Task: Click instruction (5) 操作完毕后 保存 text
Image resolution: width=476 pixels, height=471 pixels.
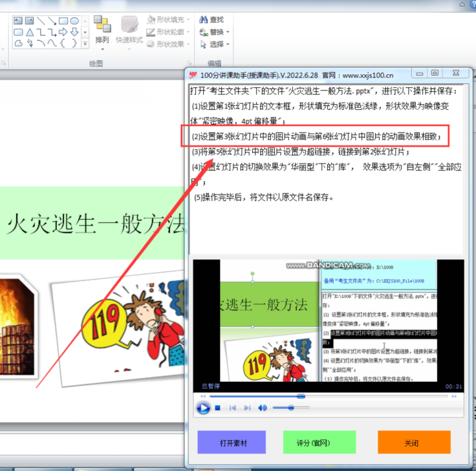Action: [263, 198]
